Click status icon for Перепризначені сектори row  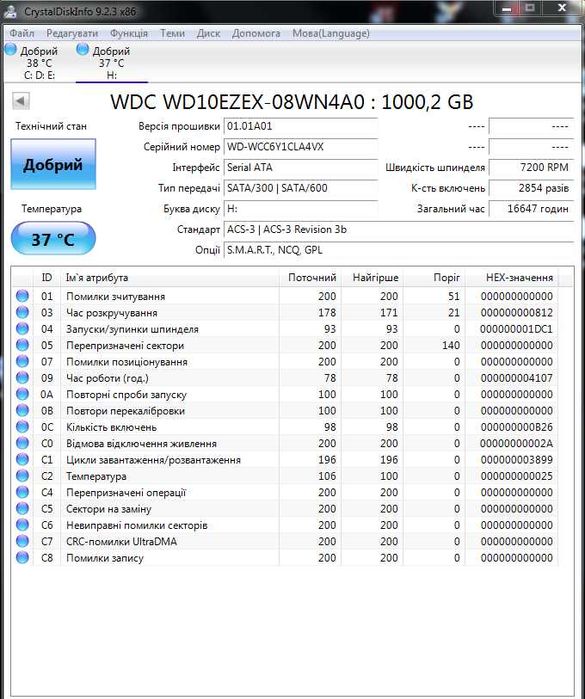[x=22, y=345]
